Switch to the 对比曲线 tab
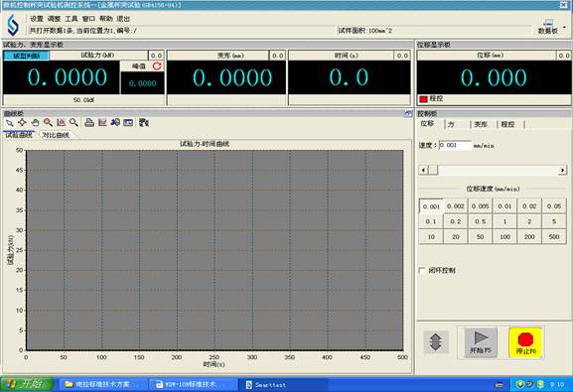This screenshot has width=573, height=392. point(56,135)
